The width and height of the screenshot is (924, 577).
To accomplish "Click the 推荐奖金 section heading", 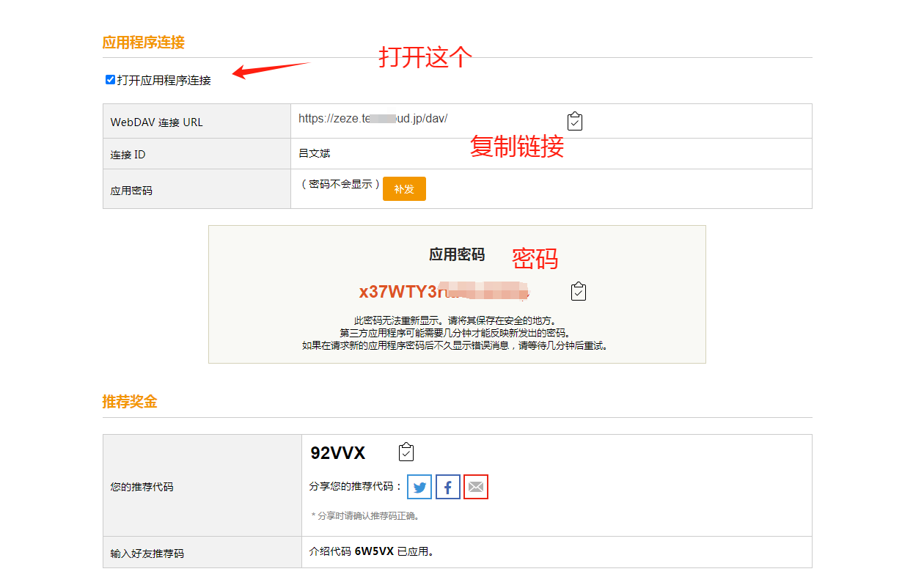I will click(130, 402).
